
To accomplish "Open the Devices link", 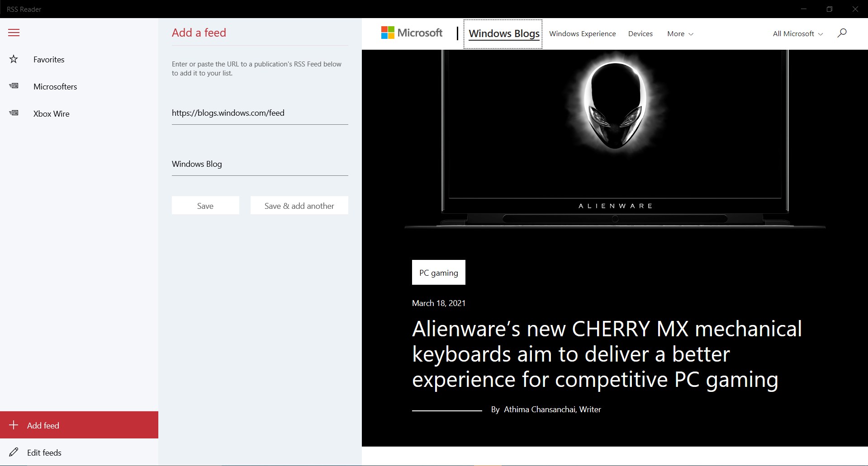I will coord(640,34).
